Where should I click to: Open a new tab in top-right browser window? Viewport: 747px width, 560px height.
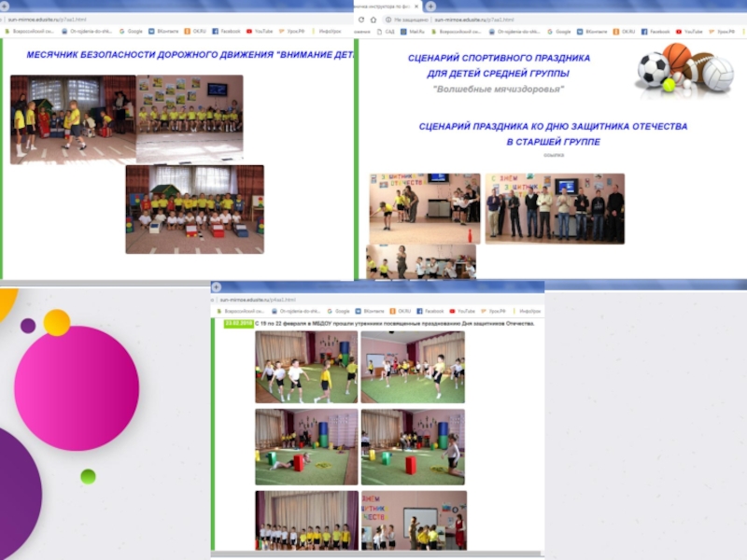click(x=430, y=7)
